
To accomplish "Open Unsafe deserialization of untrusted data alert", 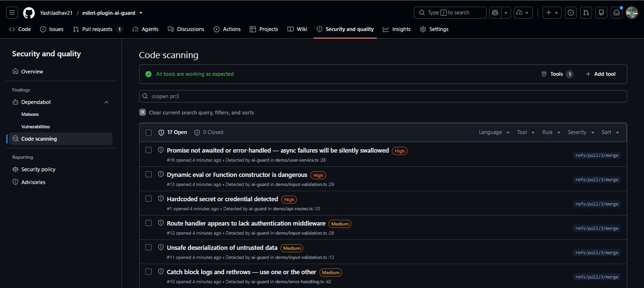I will (x=222, y=247).
